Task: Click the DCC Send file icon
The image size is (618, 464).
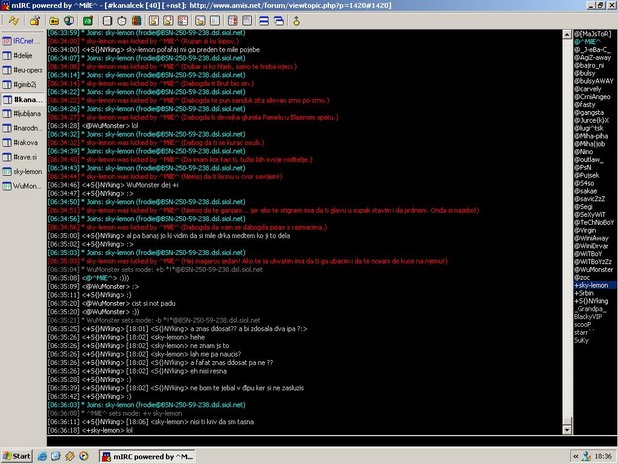Action: (x=154, y=21)
